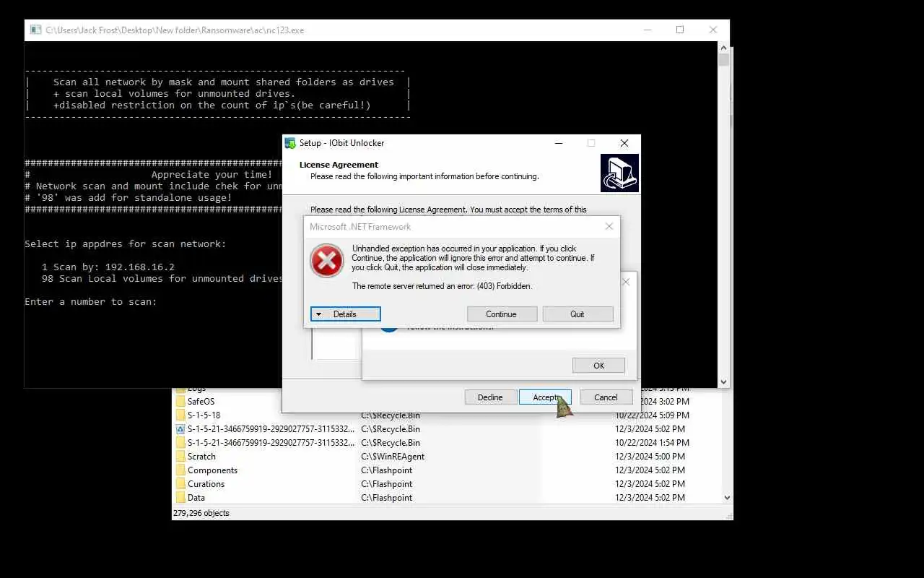This screenshot has height=578, width=924.
Task: Minimize the IObit Unlocker Setup window
Action: [x=559, y=143]
